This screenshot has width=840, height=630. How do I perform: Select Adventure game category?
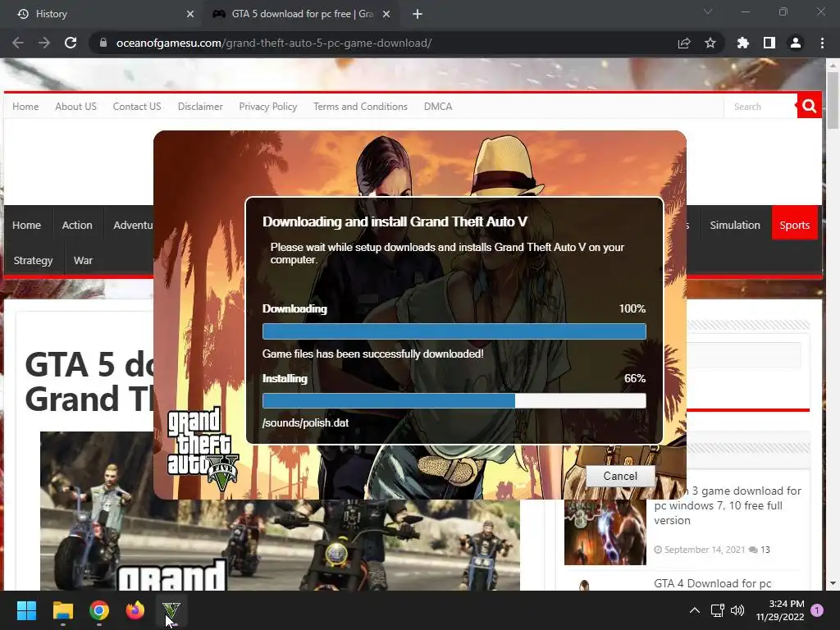coord(133,225)
